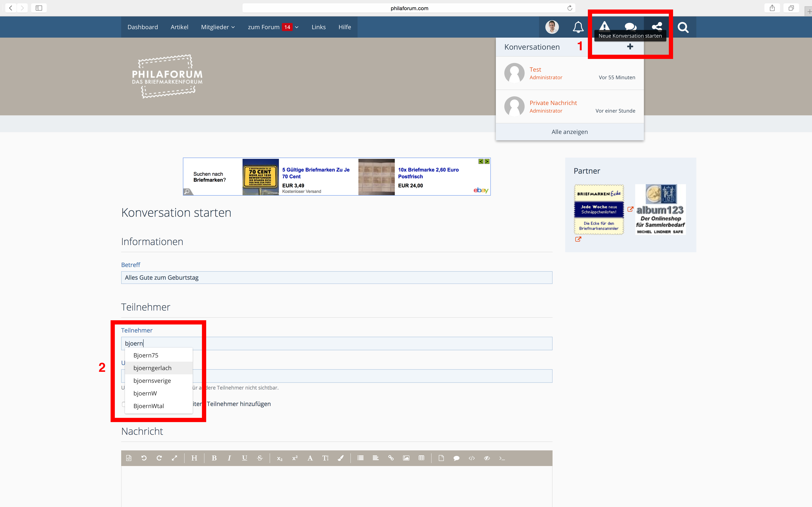Image resolution: width=812 pixels, height=507 pixels.
Task: Click the plus icon to start new conversation
Action: 630,47
